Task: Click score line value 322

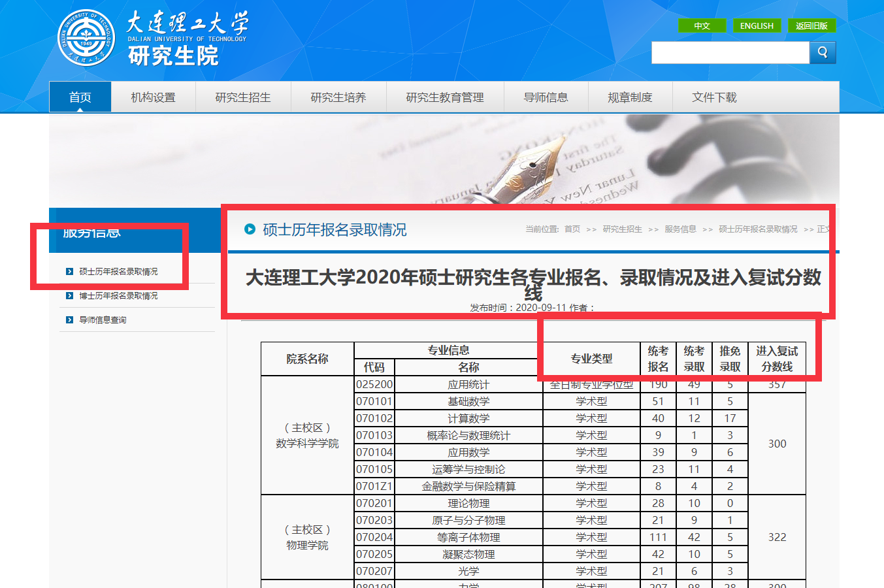Action: click(777, 537)
